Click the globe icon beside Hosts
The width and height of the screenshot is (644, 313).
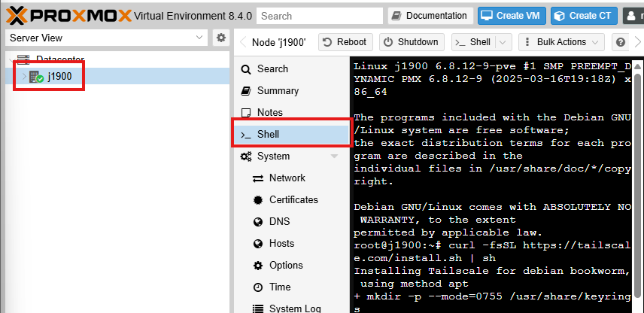coord(258,244)
